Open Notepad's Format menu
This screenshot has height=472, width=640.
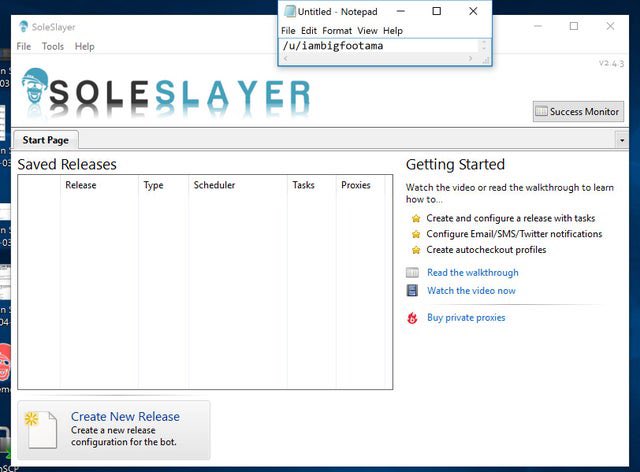click(x=337, y=31)
